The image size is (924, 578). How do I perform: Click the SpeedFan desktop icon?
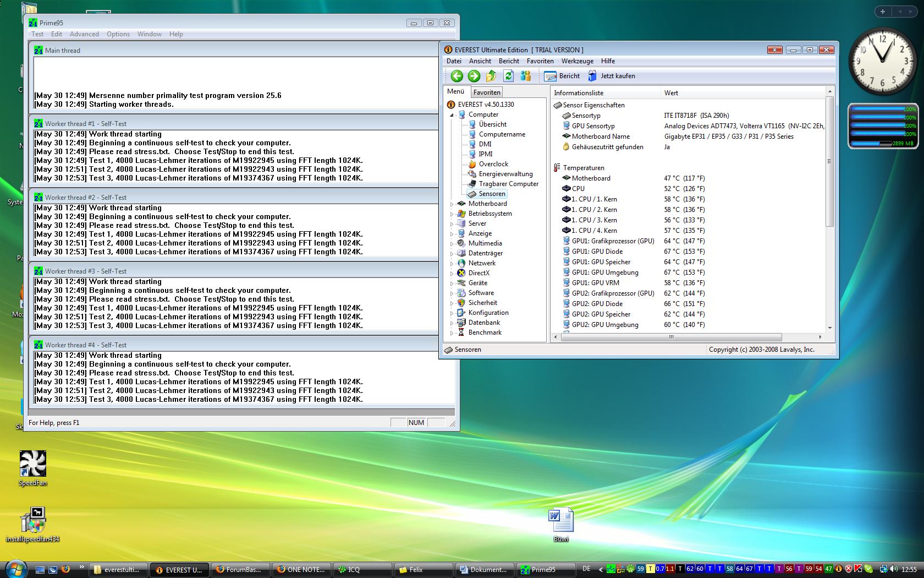[33, 468]
